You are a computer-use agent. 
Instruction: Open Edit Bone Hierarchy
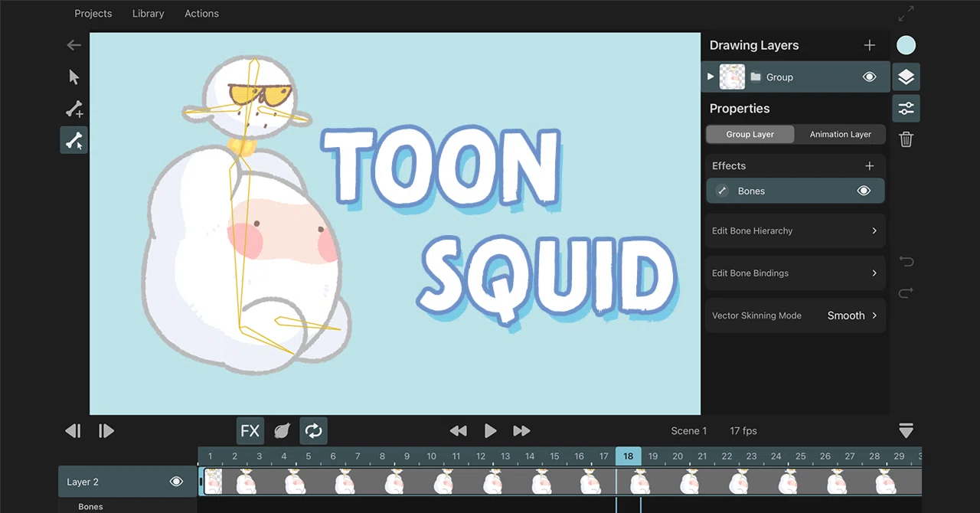coord(795,230)
